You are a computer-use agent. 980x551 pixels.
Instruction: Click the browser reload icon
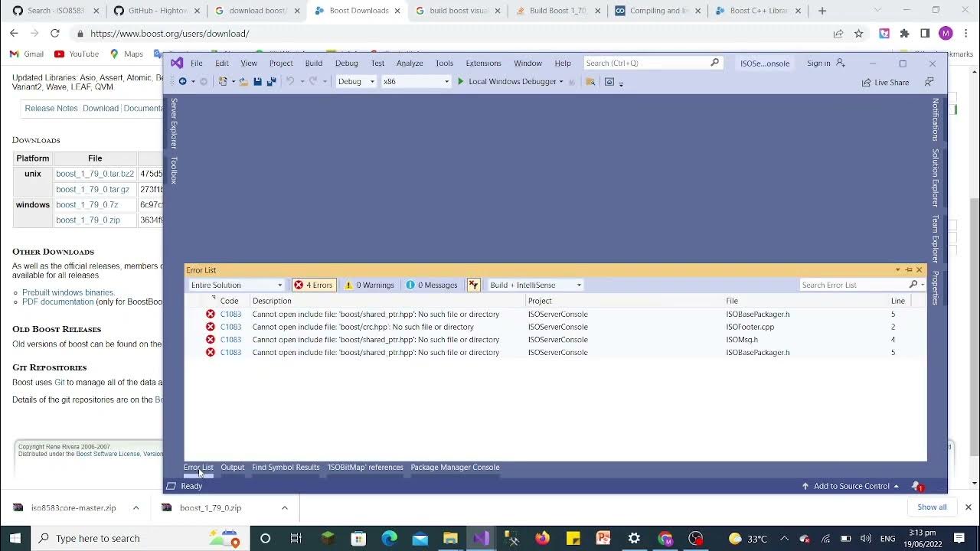(54, 33)
